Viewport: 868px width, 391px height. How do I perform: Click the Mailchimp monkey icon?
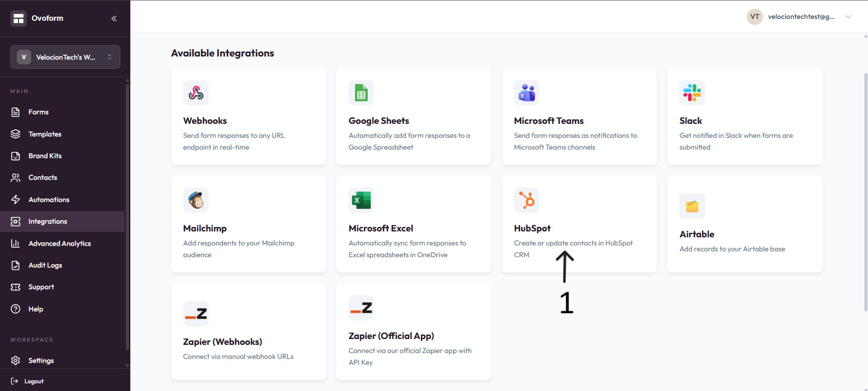click(x=196, y=200)
